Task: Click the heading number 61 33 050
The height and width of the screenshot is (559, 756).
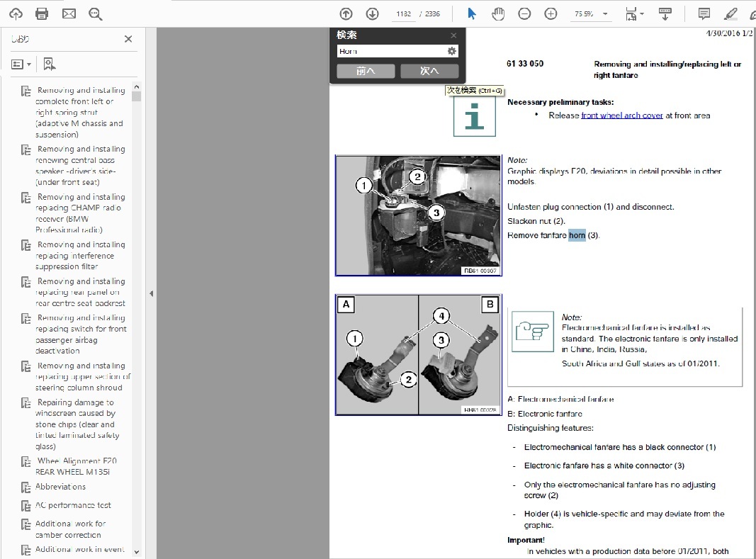Action: [525, 64]
